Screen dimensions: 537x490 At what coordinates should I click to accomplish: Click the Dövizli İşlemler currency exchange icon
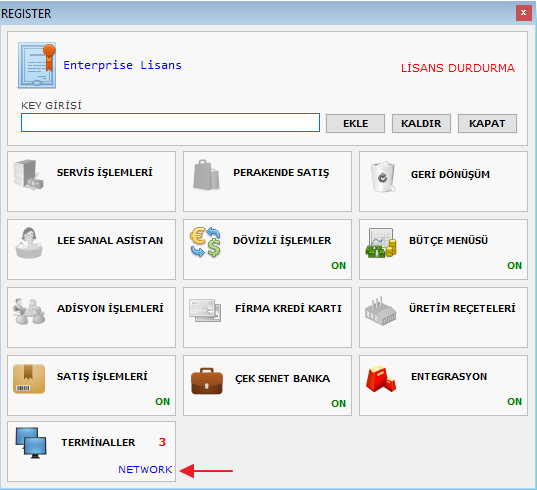205,242
